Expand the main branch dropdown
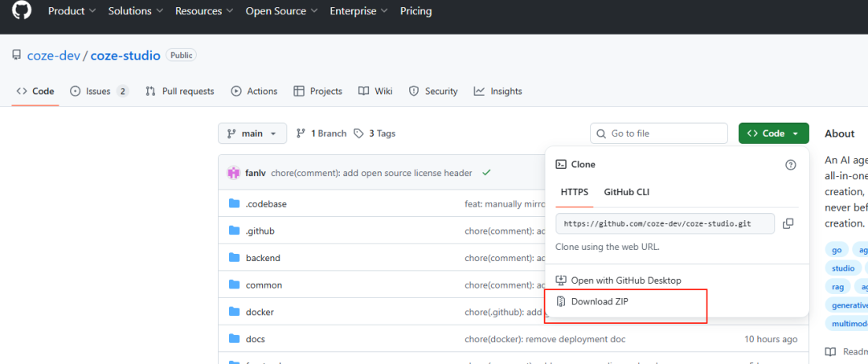The height and width of the screenshot is (364, 868). coord(252,133)
